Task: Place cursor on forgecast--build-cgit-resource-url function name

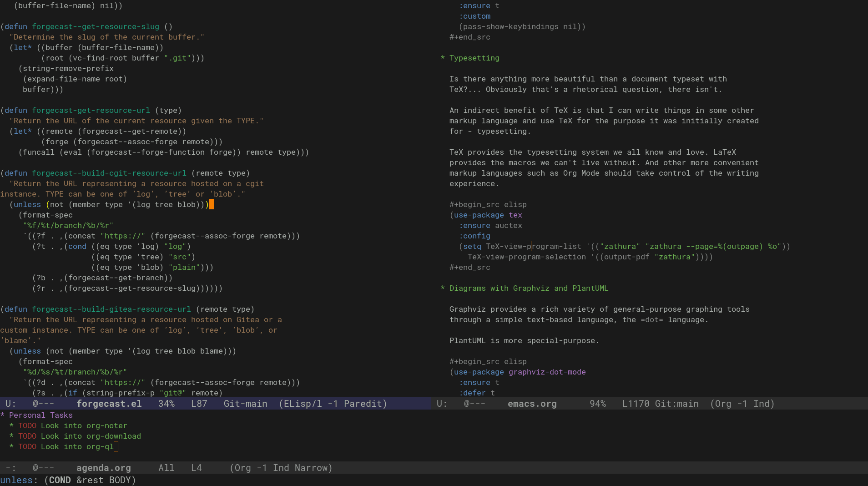Action: (109, 173)
